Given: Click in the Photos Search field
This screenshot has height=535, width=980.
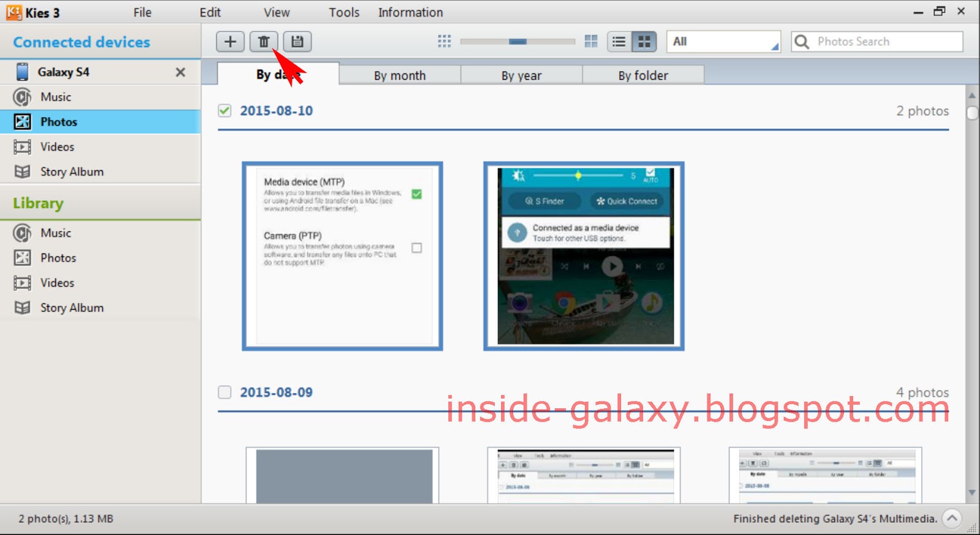Looking at the screenshot, I should 877,42.
